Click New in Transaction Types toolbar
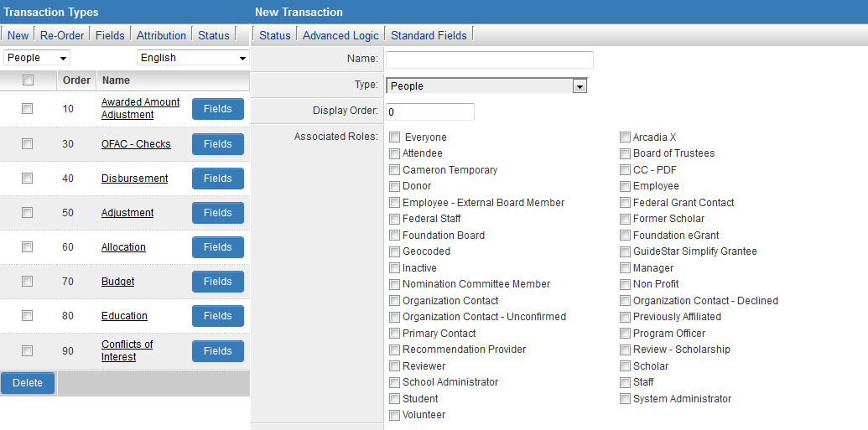Viewport: 868px width, 430px height. point(18,35)
